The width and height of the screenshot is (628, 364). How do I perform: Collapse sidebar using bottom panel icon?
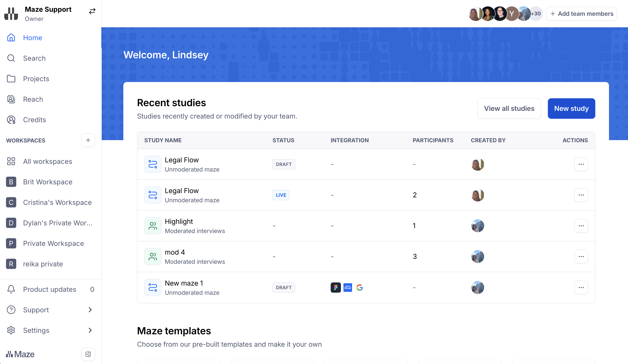click(88, 354)
